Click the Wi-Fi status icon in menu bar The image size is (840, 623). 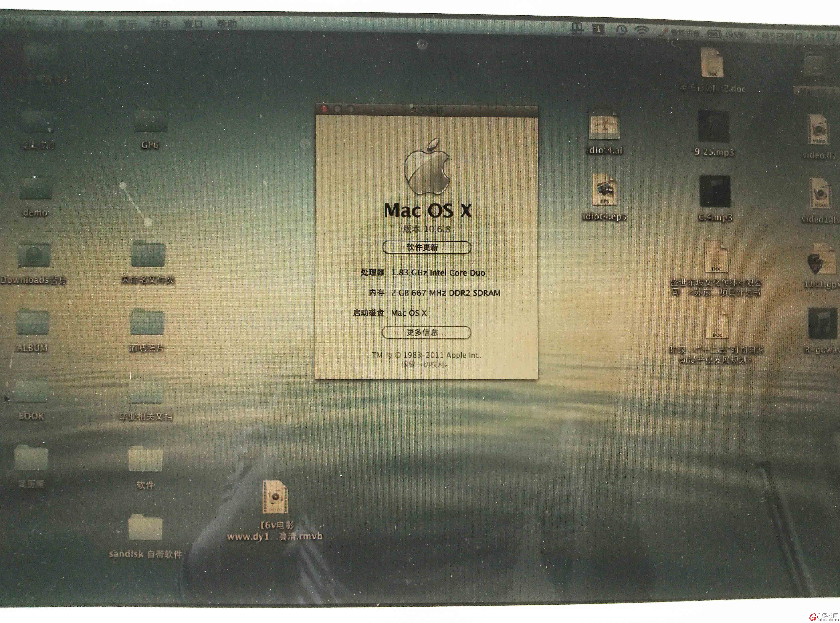click(642, 31)
